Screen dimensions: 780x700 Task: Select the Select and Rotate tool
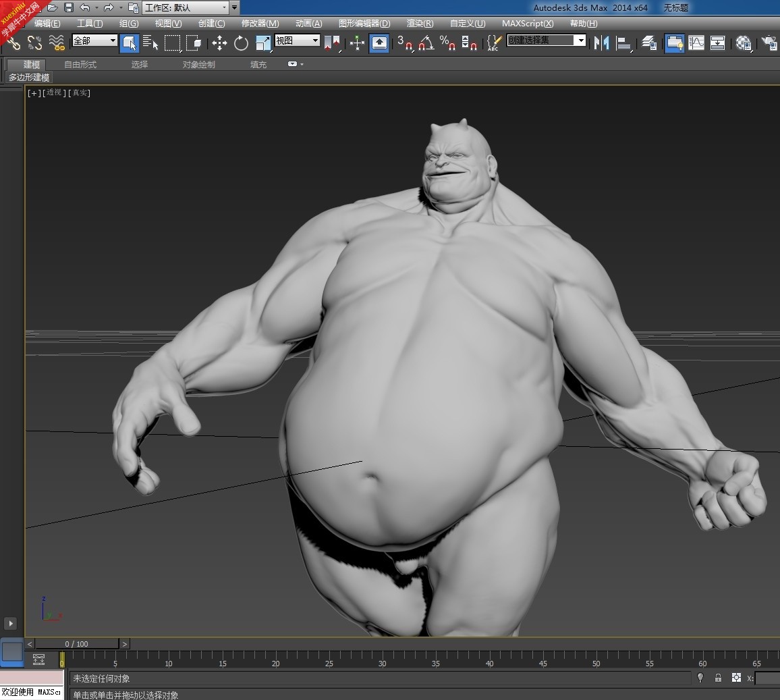242,43
